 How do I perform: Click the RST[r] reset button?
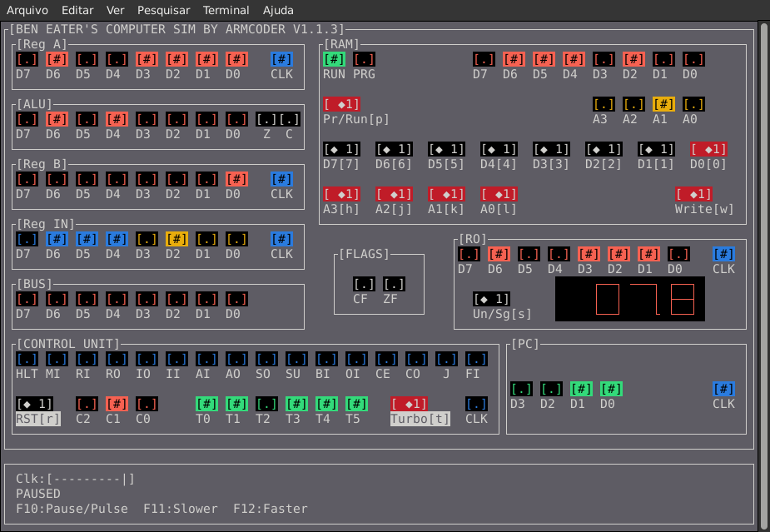click(x=35, y=405)
